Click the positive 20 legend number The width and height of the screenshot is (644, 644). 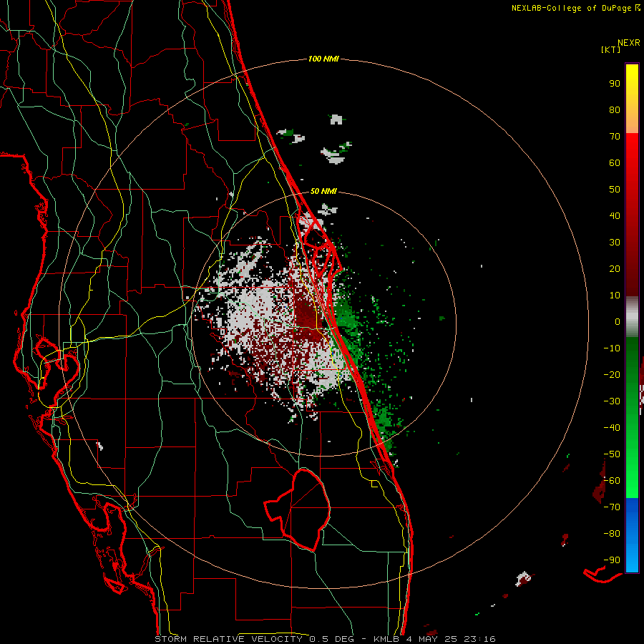615,269
